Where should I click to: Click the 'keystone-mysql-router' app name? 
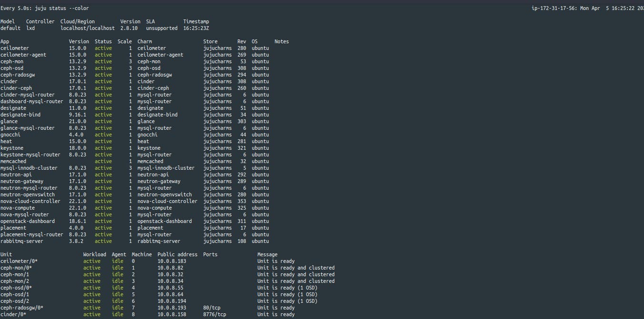[x=30, y=155]
